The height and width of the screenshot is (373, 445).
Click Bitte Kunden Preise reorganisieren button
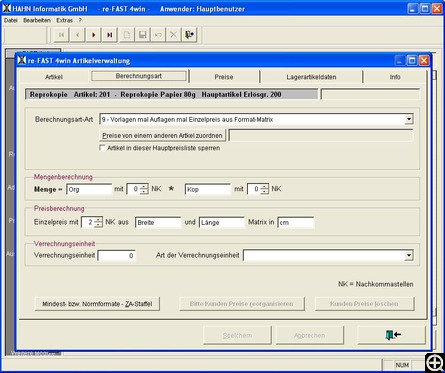(242, 304)
